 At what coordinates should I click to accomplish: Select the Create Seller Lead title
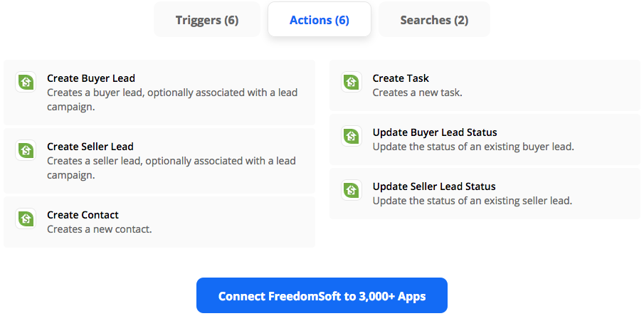click(90, 147)
